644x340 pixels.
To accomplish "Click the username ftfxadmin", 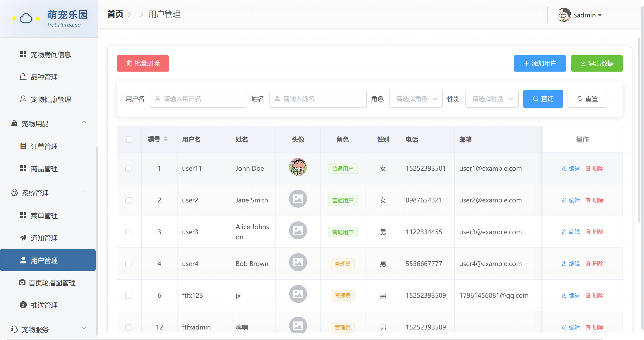I will pos(196,327).
